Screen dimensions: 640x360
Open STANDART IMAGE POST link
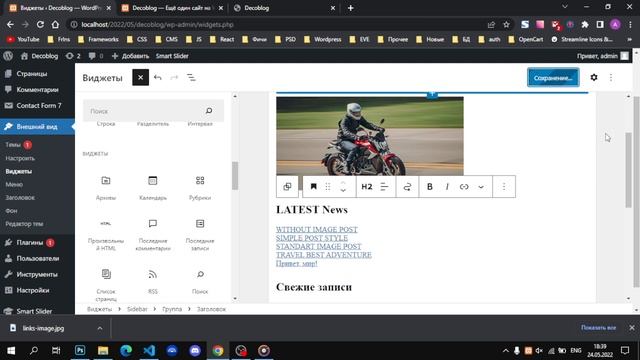tap(318, 247)
